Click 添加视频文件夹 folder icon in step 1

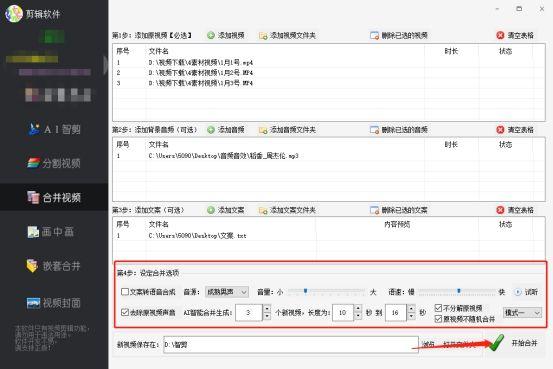coord(263,36)
